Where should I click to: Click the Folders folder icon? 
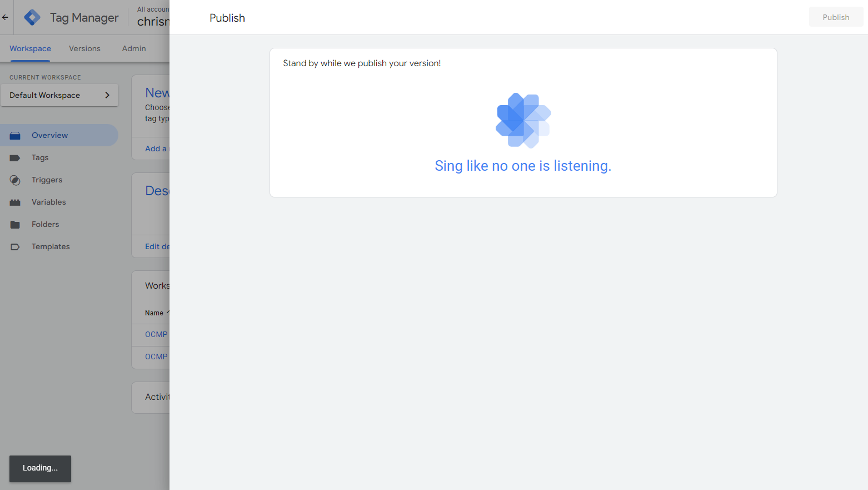[15, 225]
